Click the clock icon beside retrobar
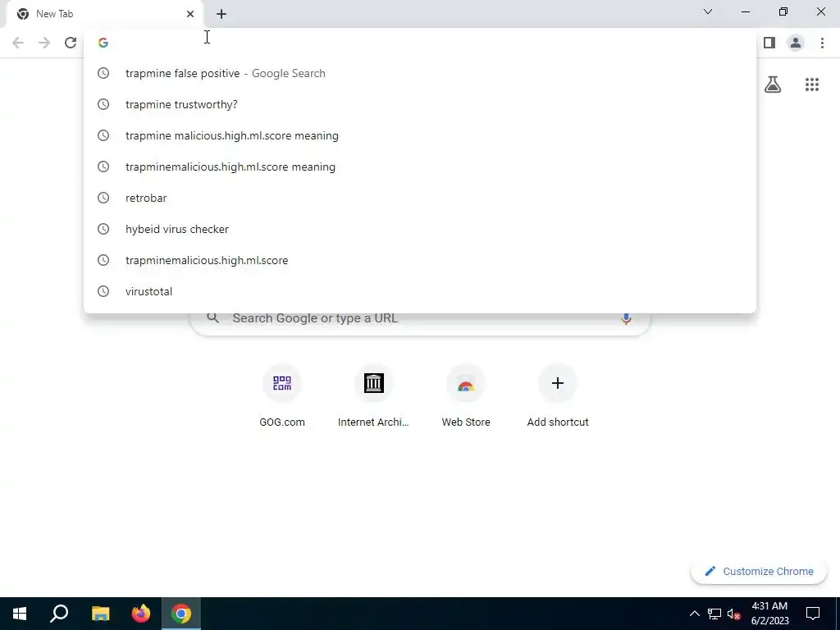 [103, 198]
